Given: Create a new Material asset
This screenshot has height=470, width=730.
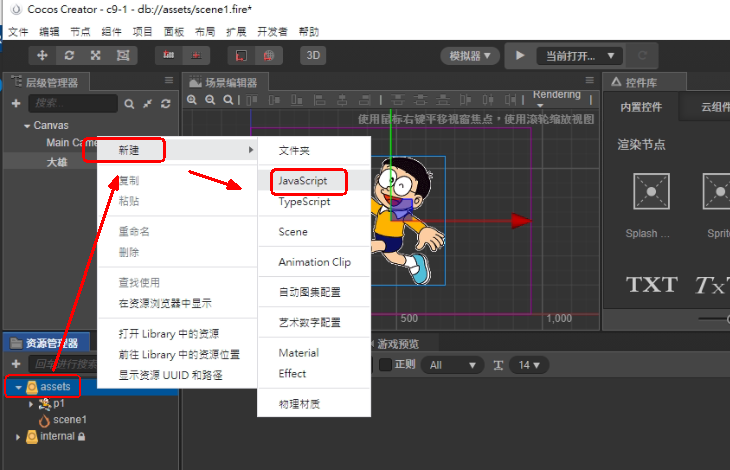Looking at the screenshot, I should click(x=314, y=353).
